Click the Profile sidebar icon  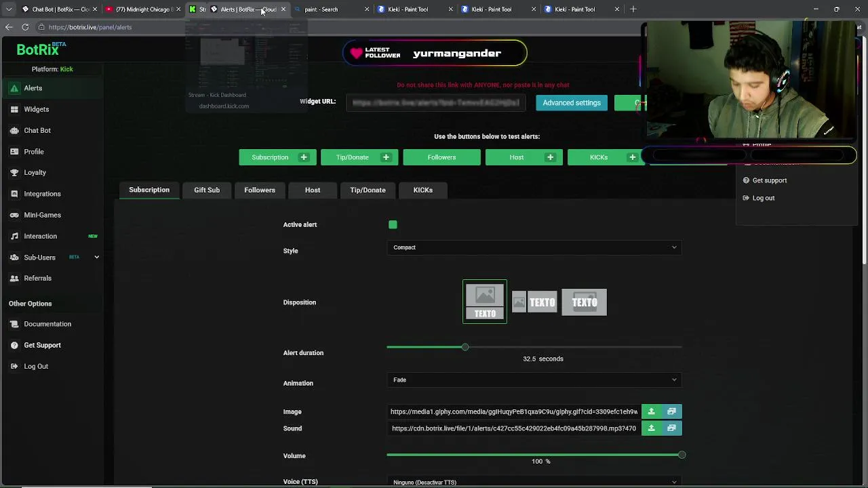point(14,152)
